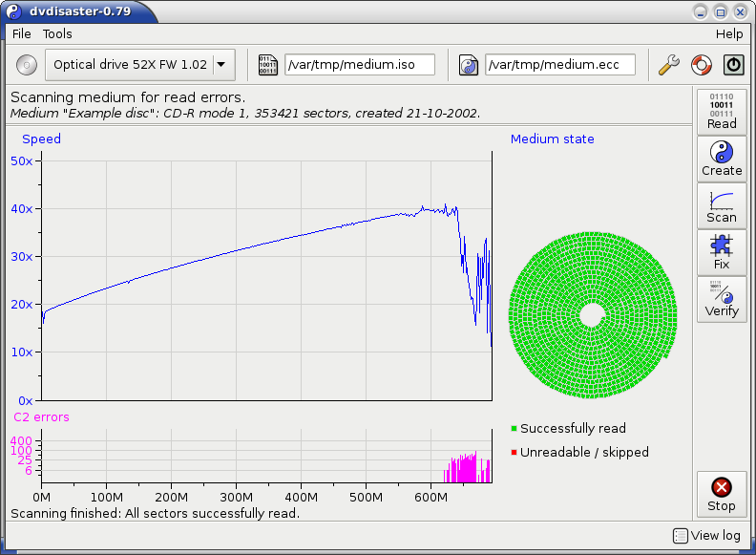This screenshot has width=756, height=555.
Task: Click the Verify button
Action: [x=722, y=298]
